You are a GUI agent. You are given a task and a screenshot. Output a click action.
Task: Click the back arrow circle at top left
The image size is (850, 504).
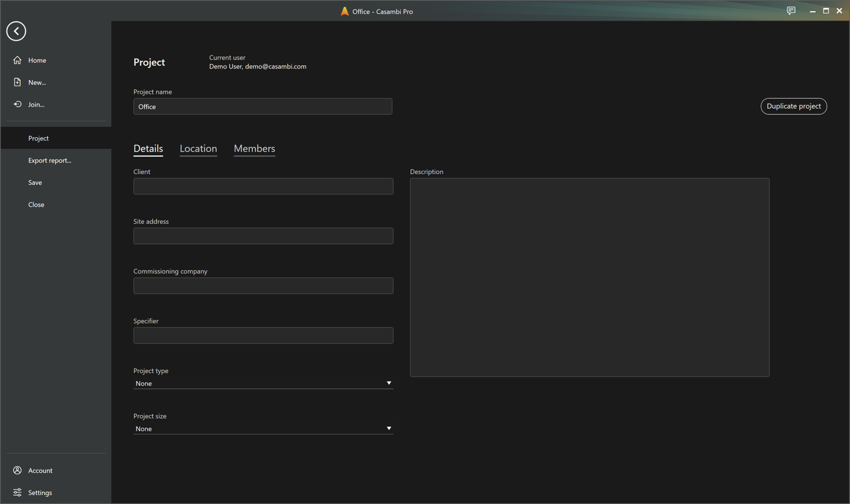pos(16,31)
